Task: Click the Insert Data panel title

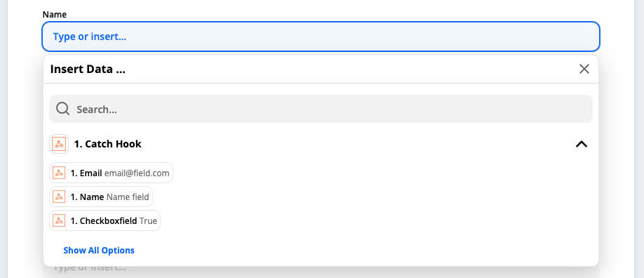Action: pos(88,69)
